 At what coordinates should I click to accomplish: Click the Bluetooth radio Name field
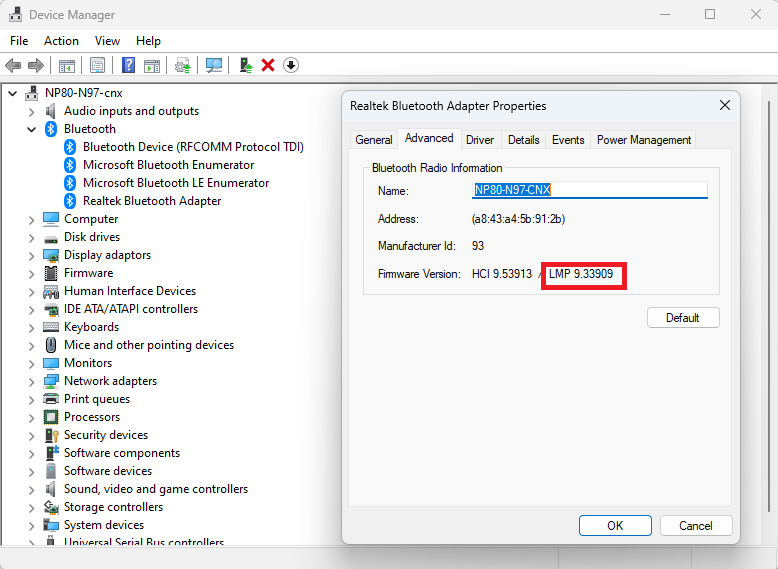pyautogui.click(x=589, y=190)
